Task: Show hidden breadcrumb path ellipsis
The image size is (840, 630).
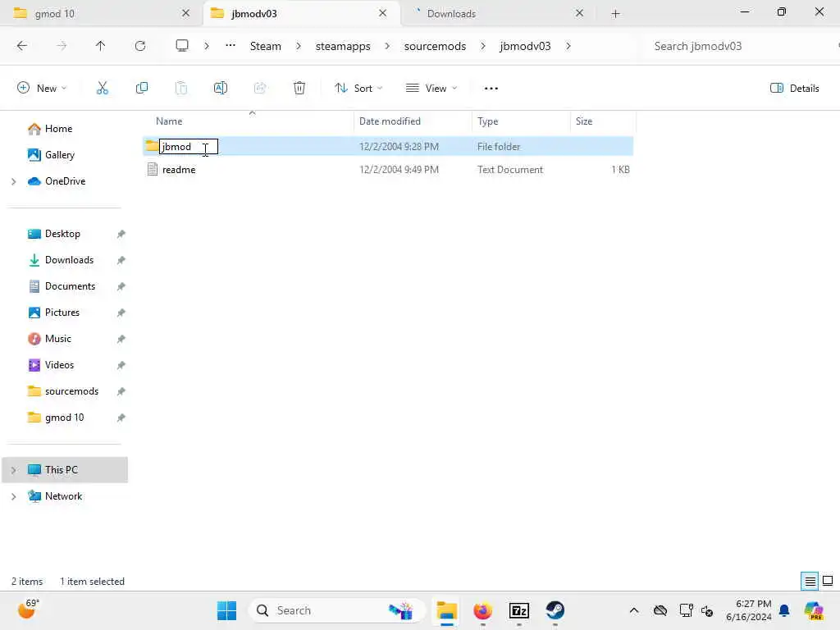Action: [231, 46]
